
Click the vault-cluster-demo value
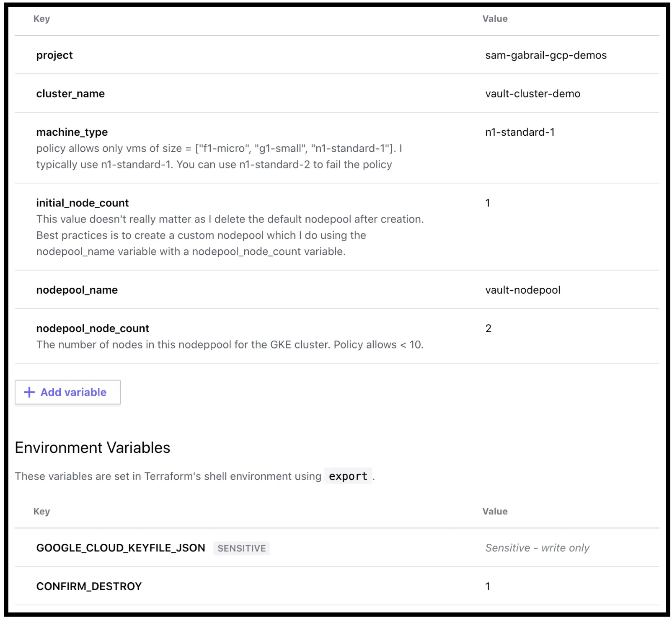(532, 94)
